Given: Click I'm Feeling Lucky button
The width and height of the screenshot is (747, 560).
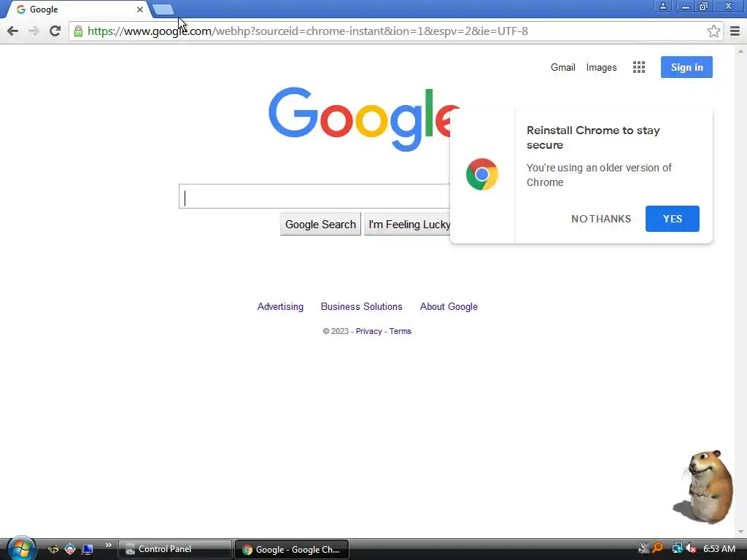Looking at the screenshot, I should pos(408,225).
